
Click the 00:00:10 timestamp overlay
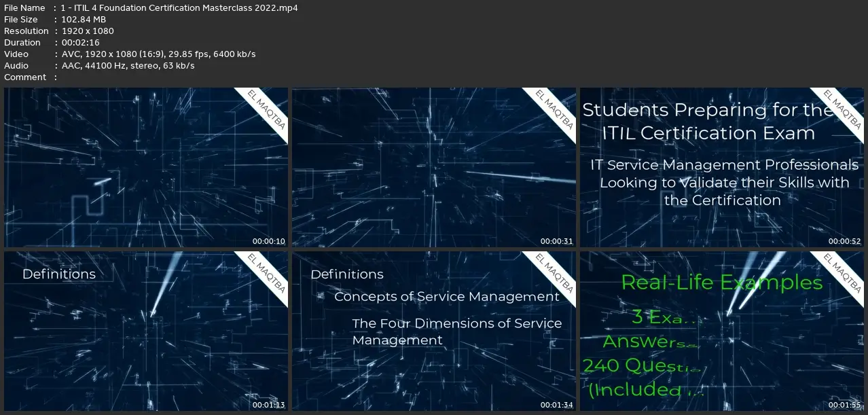tap(268, 241)
